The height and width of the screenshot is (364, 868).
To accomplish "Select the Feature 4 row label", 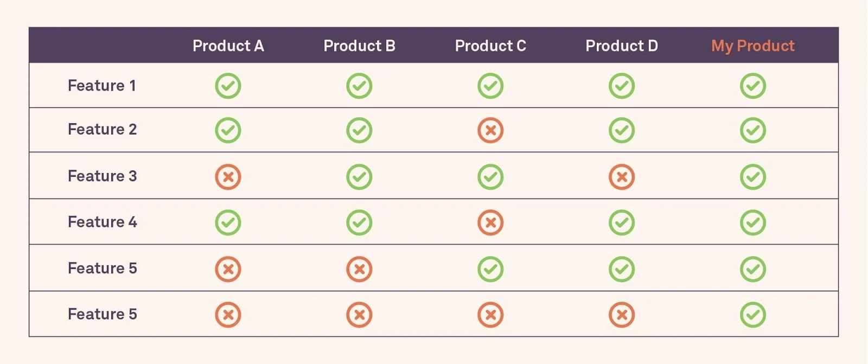I will [103, 222].
